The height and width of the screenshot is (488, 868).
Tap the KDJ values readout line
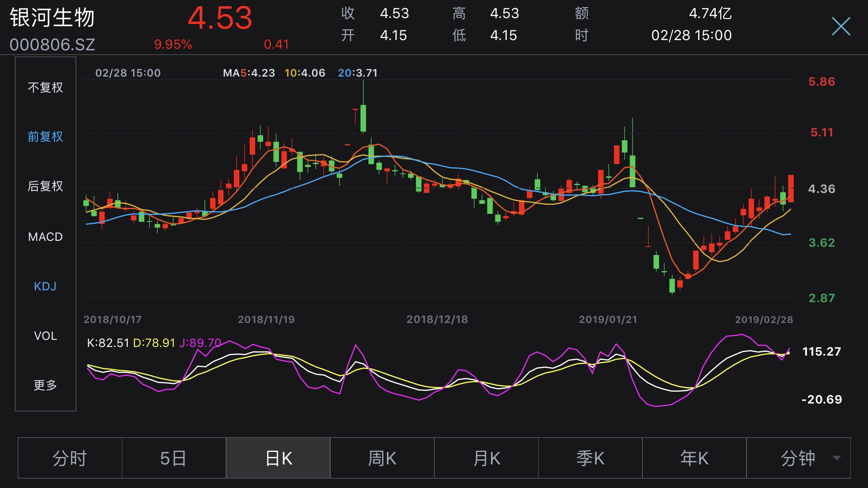tap(154, 343)
